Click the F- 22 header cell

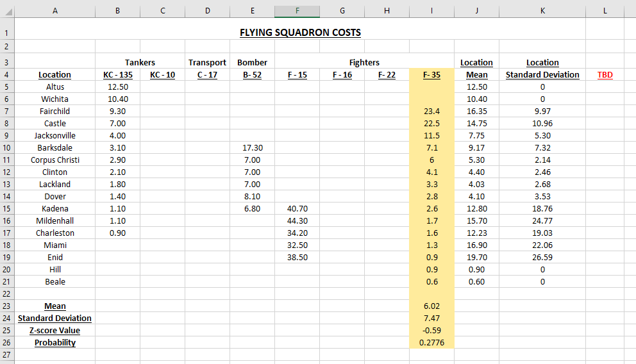pyautogui.click(x=387, y=74)
